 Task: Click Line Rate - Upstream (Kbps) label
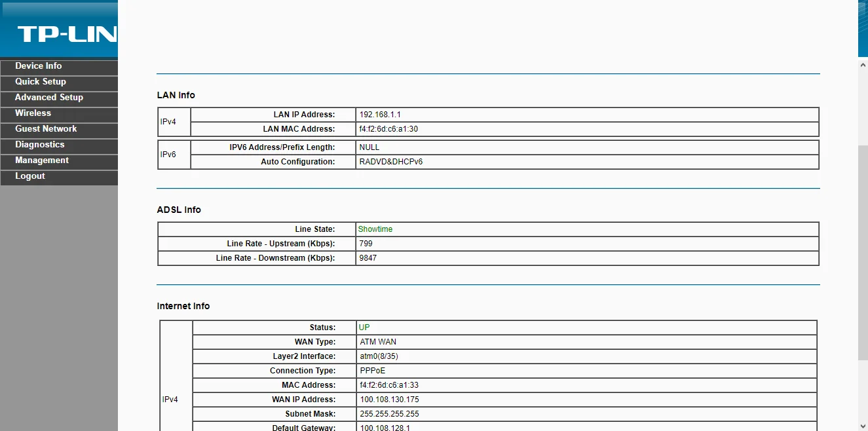pyautogui.click(x=281, y=244)
